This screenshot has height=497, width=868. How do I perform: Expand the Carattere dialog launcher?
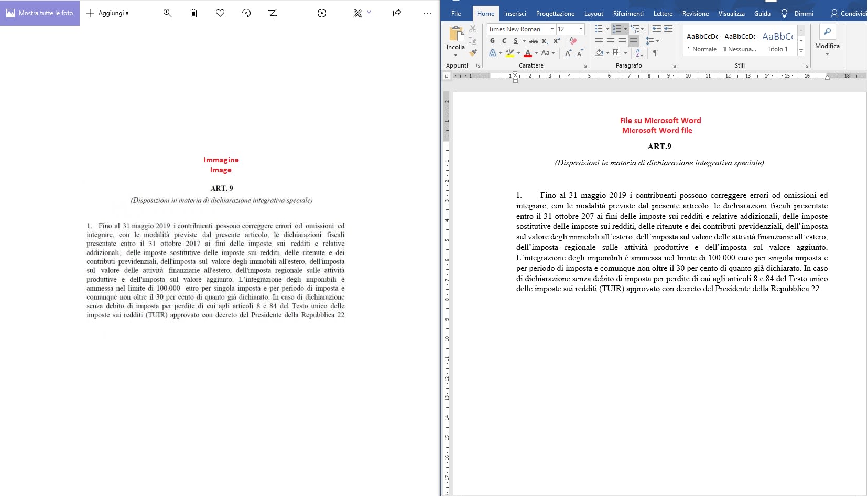click(584, 66)
